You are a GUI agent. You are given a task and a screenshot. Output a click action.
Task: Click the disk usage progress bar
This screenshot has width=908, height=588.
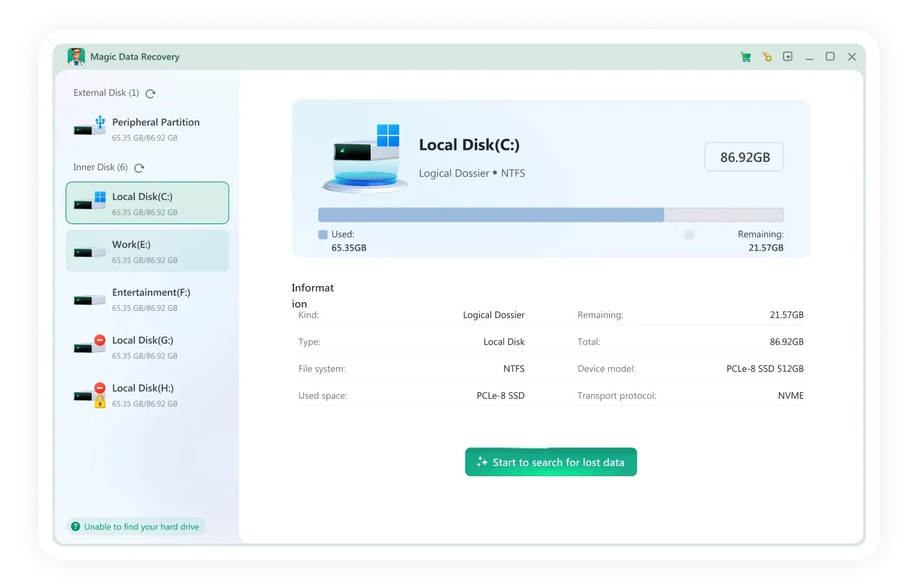click(x=551, y=215)
